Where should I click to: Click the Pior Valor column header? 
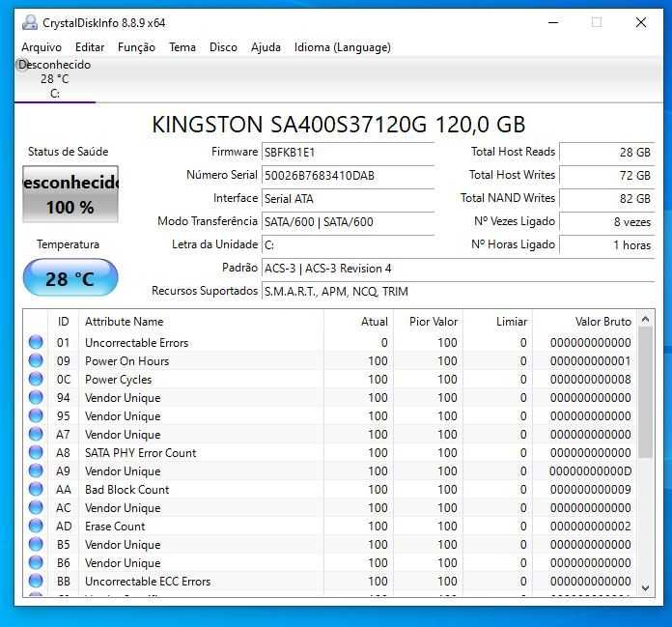[428, 321]
